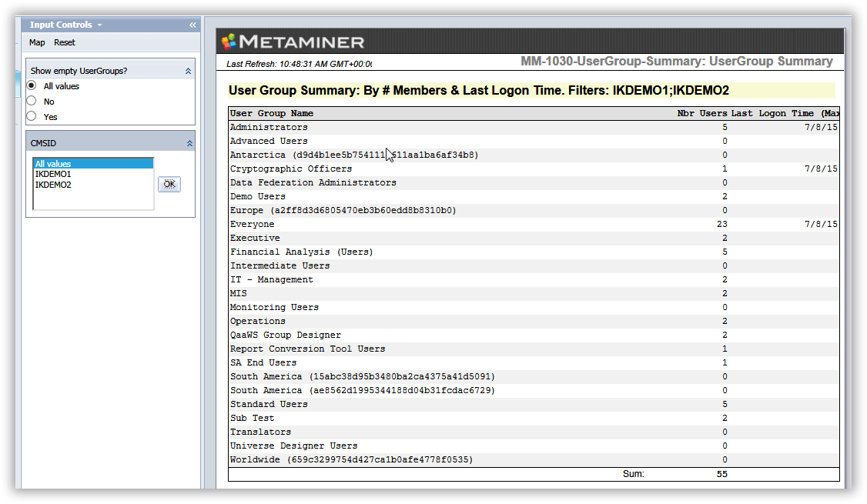Click the Nbr Users column header
Viewport: 867px width, 504px height.
pyautogui.click(x=701, y=113)
